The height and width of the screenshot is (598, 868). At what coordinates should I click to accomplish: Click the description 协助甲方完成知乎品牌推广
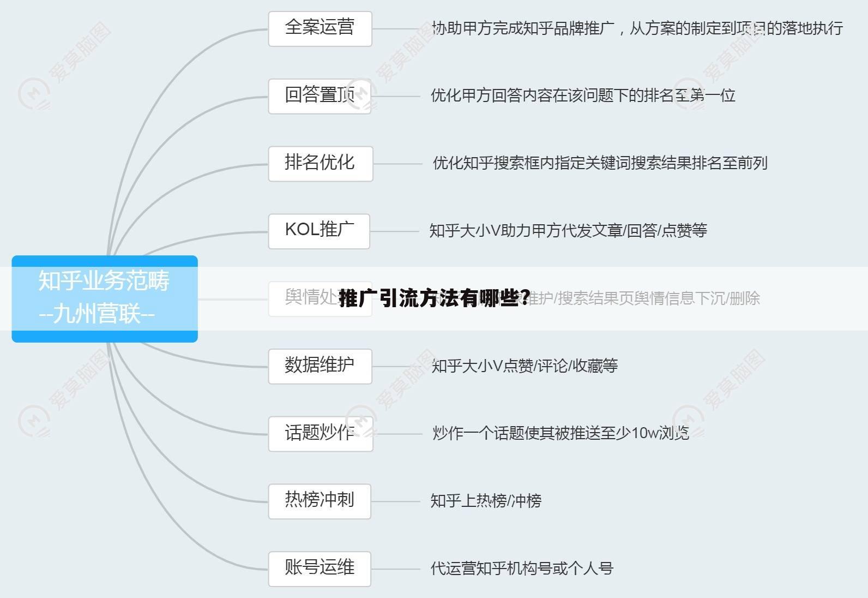pyautogui.click(x=523, y=28)
